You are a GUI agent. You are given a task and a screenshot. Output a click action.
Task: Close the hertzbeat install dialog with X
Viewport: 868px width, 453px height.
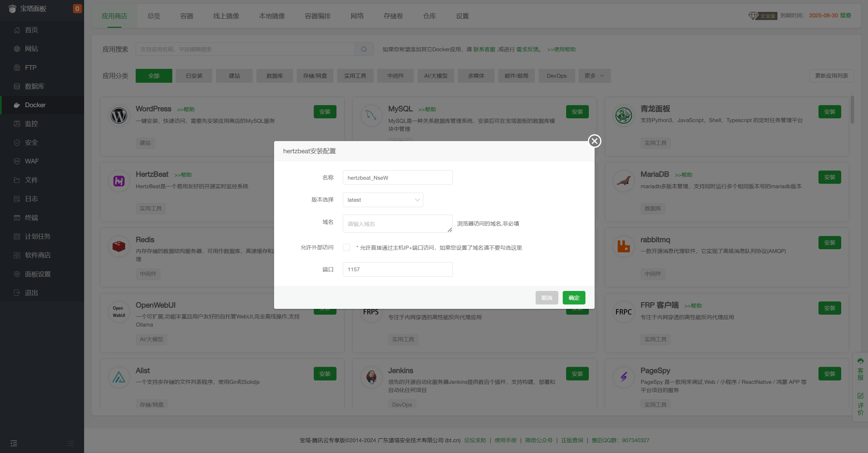tap(594, 141)
